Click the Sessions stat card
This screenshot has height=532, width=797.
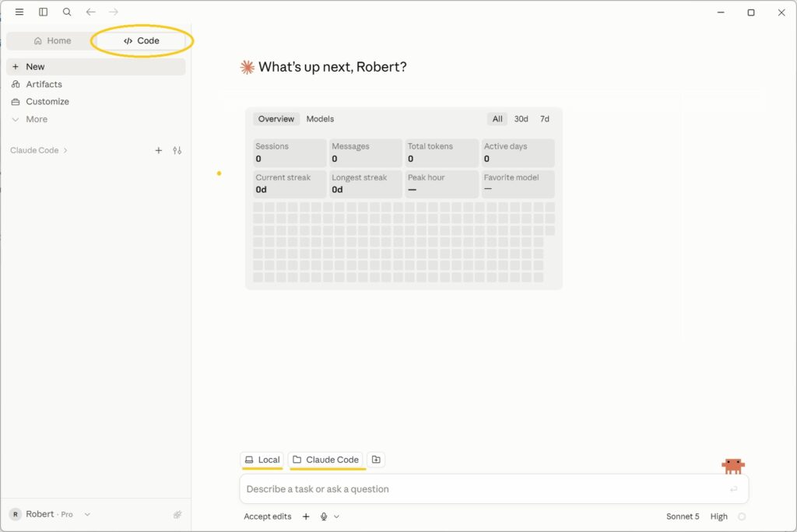click(x=290, y=152)
